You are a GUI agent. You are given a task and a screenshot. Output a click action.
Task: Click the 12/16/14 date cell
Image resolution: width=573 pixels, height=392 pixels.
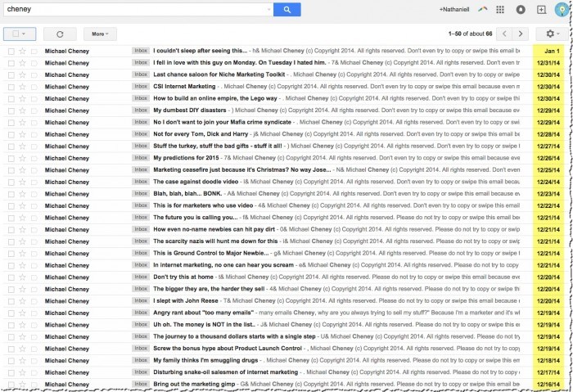pos(548,385)
